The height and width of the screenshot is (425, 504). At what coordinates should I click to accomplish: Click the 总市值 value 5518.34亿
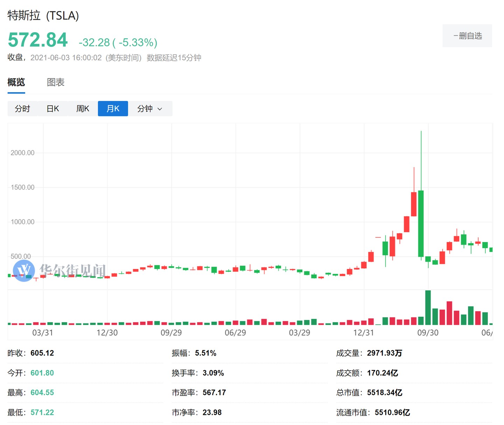(x=384, y=392)
